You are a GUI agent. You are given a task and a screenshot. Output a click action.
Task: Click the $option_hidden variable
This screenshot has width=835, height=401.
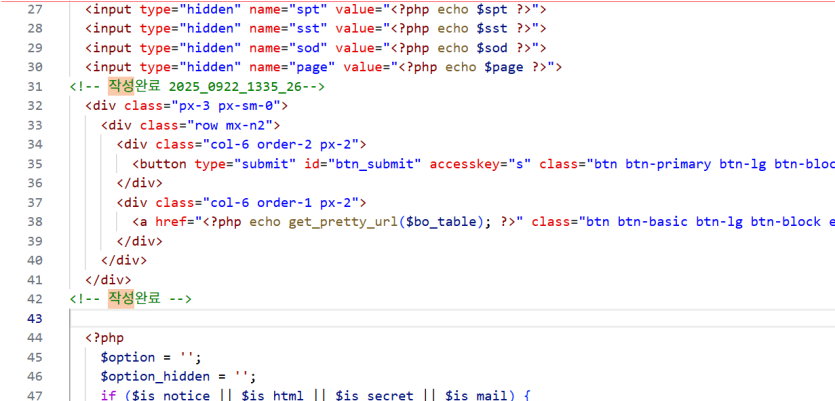(155, 377)
